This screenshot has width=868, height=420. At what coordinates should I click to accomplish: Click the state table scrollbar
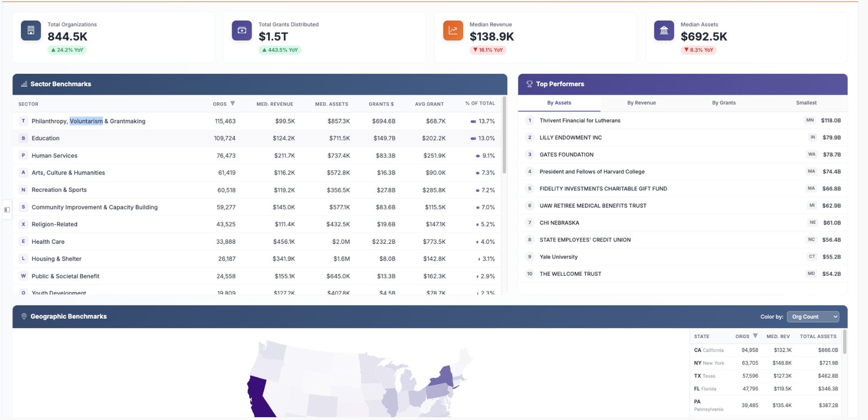845,342
